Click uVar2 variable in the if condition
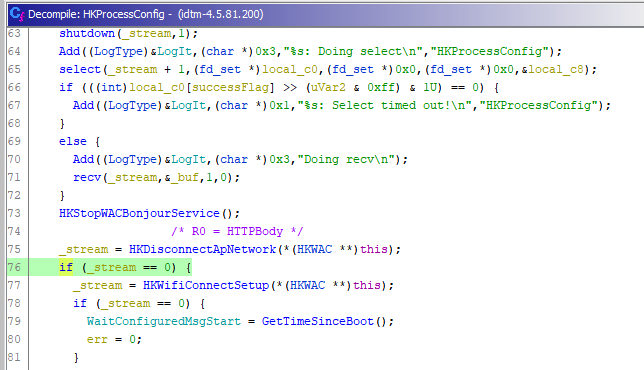 tap(329, 87)
